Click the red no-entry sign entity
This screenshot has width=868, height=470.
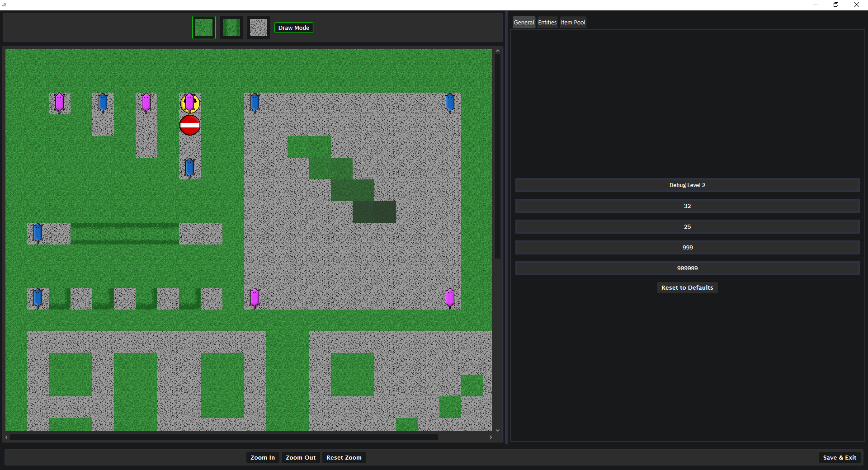click(x=190, y=125)
